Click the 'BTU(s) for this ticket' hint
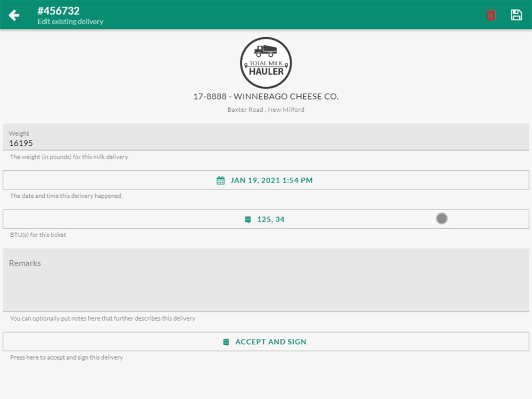Image resolution: width=532 pixels, height=399 pixels. (38, 235)
